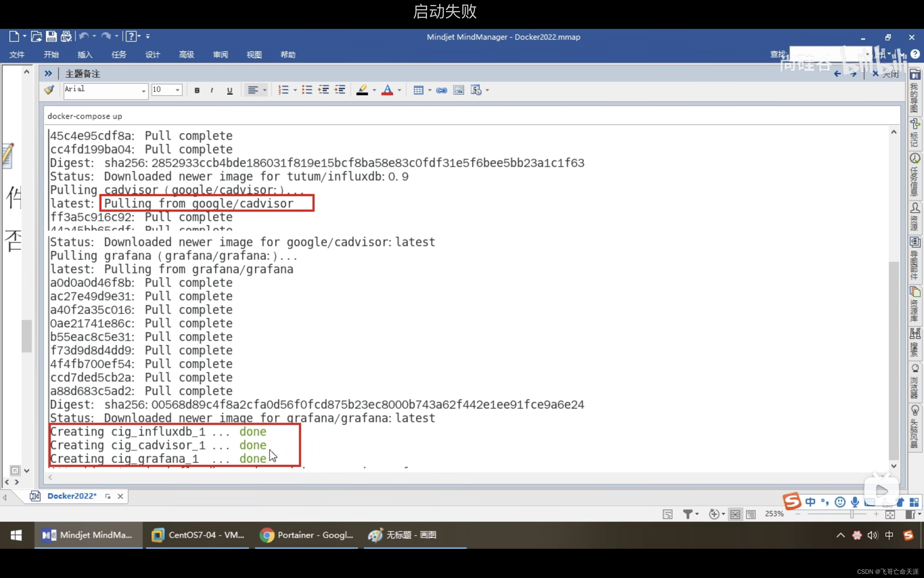
Task: Increase the paragraph indent
Action: point(340,90)
